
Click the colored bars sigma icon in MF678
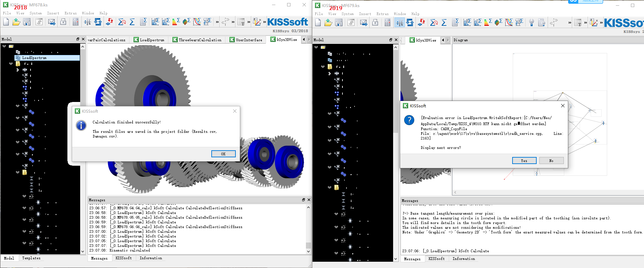click(176, 22)
